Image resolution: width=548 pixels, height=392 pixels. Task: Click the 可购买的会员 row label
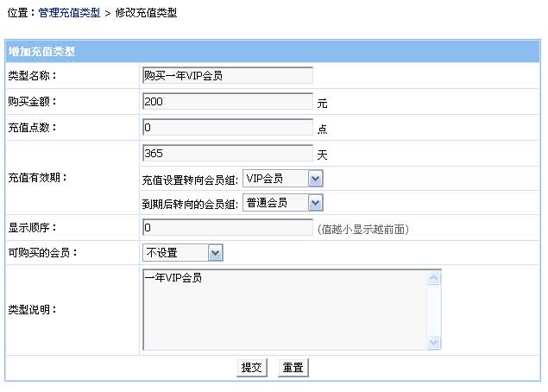point(37,253)
